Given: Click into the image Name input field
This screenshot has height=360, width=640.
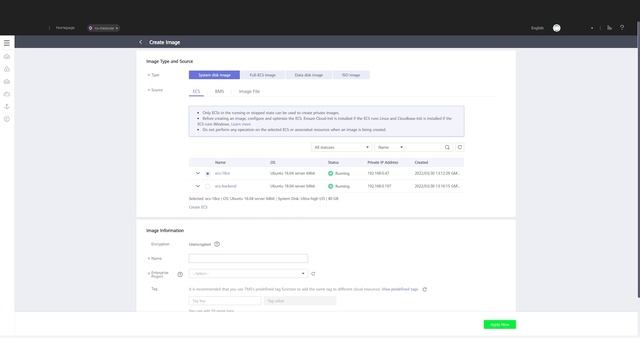Looking at the screenshot, I should 248,258.
